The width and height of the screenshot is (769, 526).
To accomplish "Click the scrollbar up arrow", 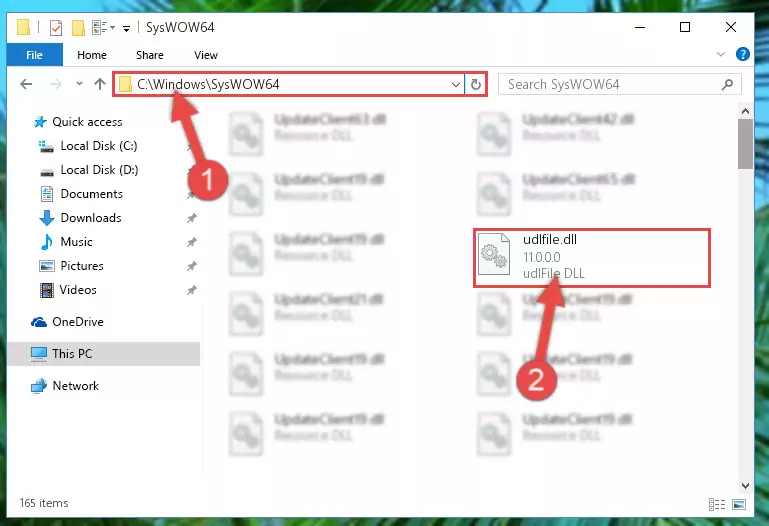I will pyautogui.click(x=745, y=111).
